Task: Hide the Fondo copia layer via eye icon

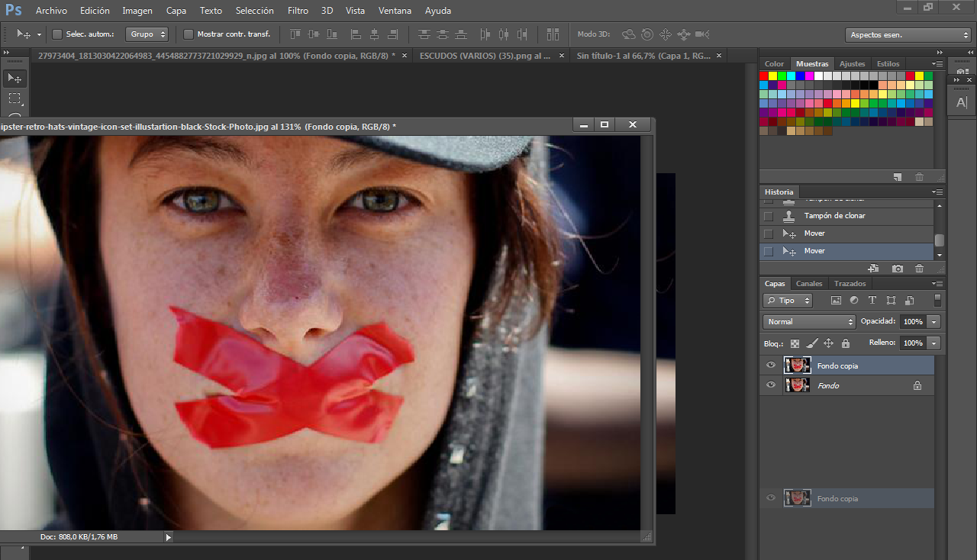Action: (x=771, y=365)
